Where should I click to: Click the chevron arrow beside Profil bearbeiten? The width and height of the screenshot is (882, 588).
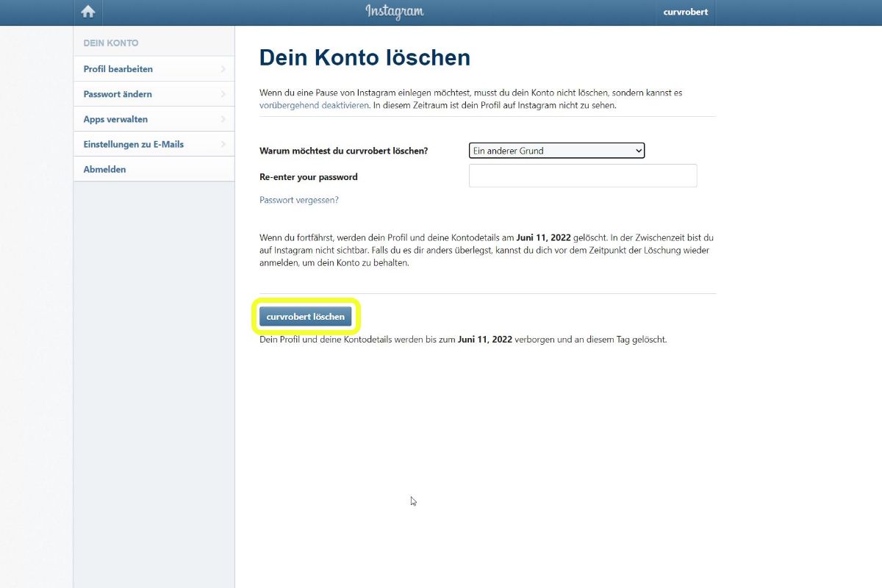223,69
